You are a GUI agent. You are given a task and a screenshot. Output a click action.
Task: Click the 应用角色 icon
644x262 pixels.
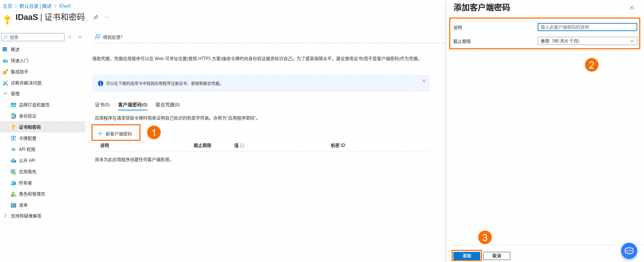click(x=14, y=172)
